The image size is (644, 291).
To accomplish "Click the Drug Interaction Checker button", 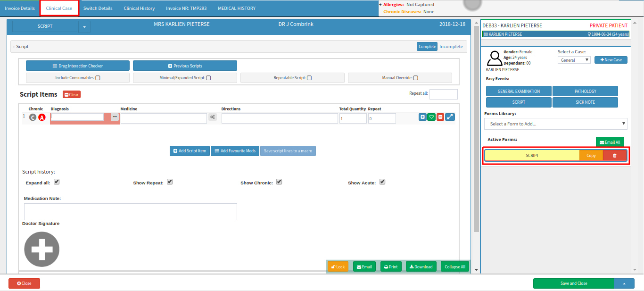I will (78, 66).
